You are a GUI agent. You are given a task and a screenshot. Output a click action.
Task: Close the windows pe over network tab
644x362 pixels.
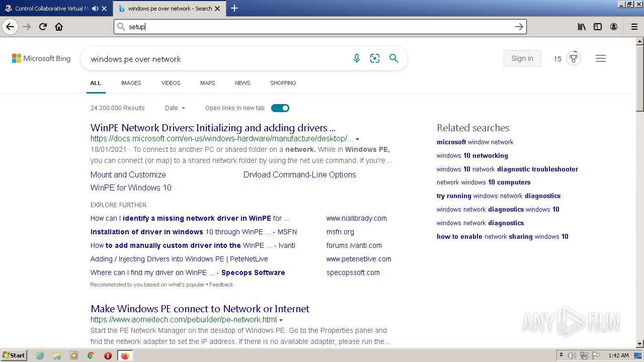point(217,9)
